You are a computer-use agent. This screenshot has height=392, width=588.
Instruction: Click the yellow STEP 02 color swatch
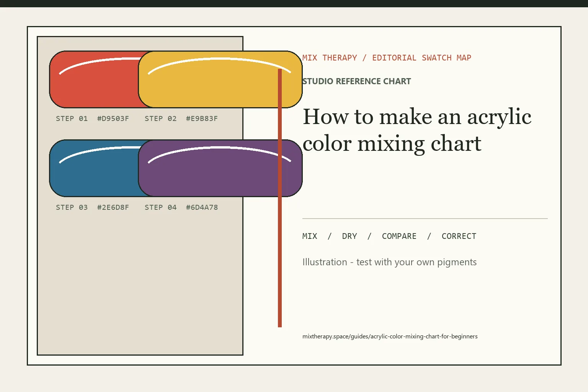point(220,79)
